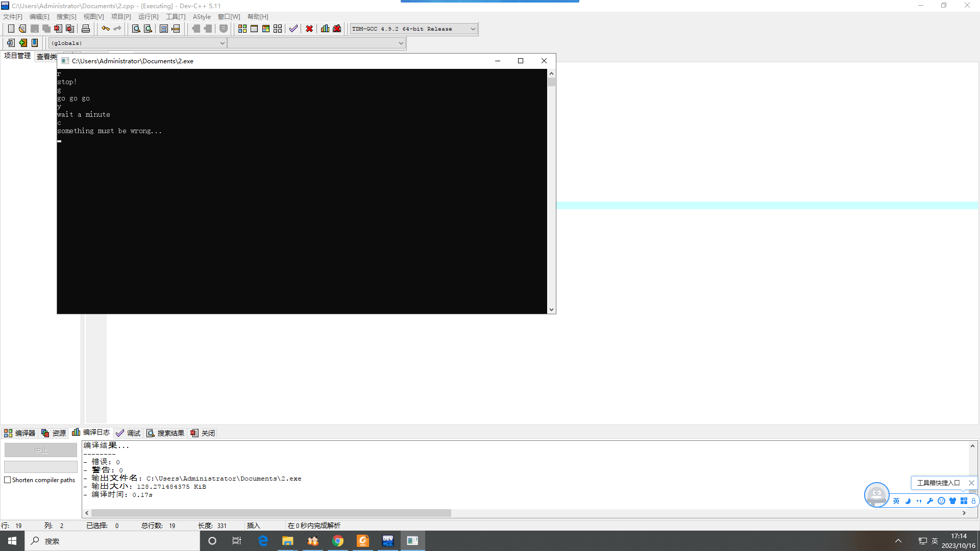This screenshot has width=980, height=551.
Task: Switch to the 搜索结果 tab
Action: [165, 433]
